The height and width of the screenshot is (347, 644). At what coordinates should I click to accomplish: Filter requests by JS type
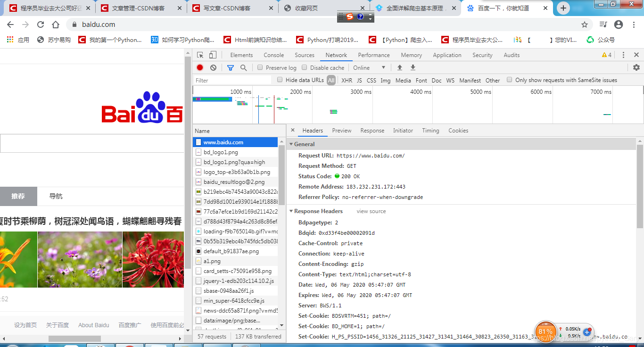360,80
